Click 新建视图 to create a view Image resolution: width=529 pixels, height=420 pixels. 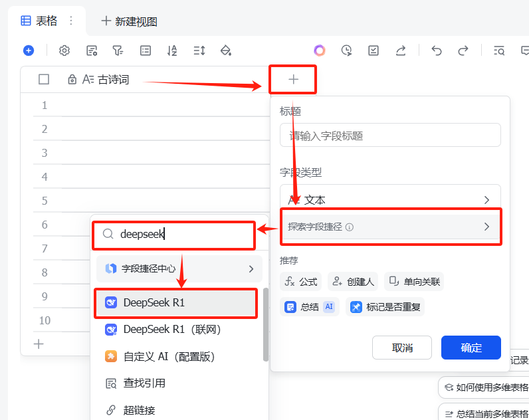coord(129,21)
